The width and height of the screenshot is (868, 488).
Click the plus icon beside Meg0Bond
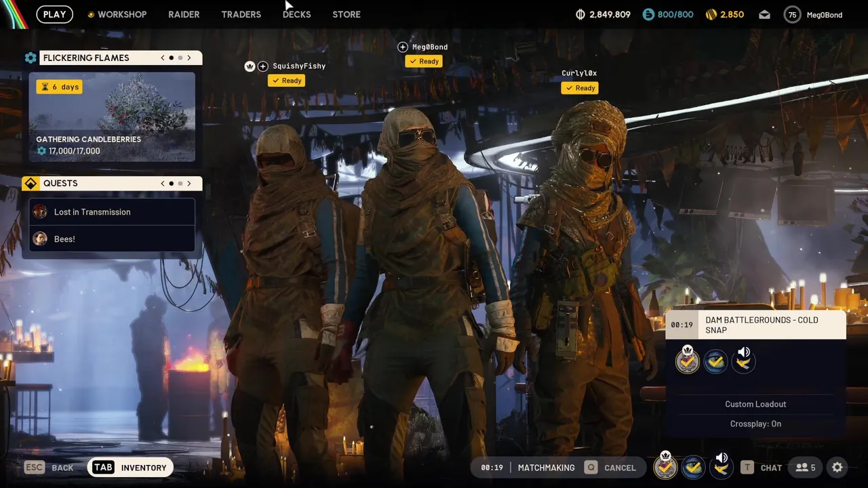coord(403,47)
